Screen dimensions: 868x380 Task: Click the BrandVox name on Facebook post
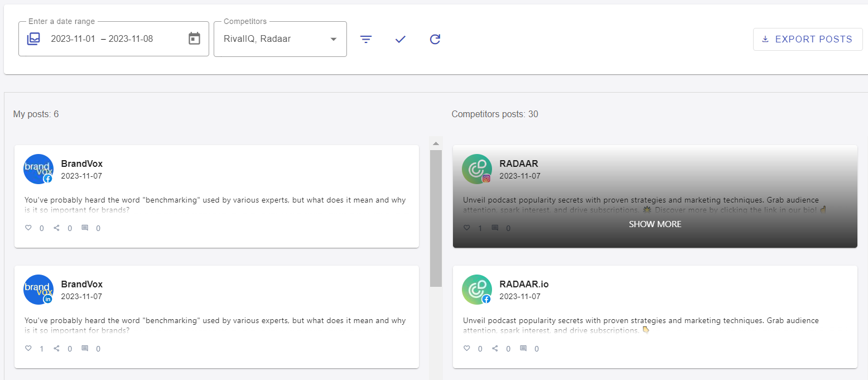click(82, 163)
